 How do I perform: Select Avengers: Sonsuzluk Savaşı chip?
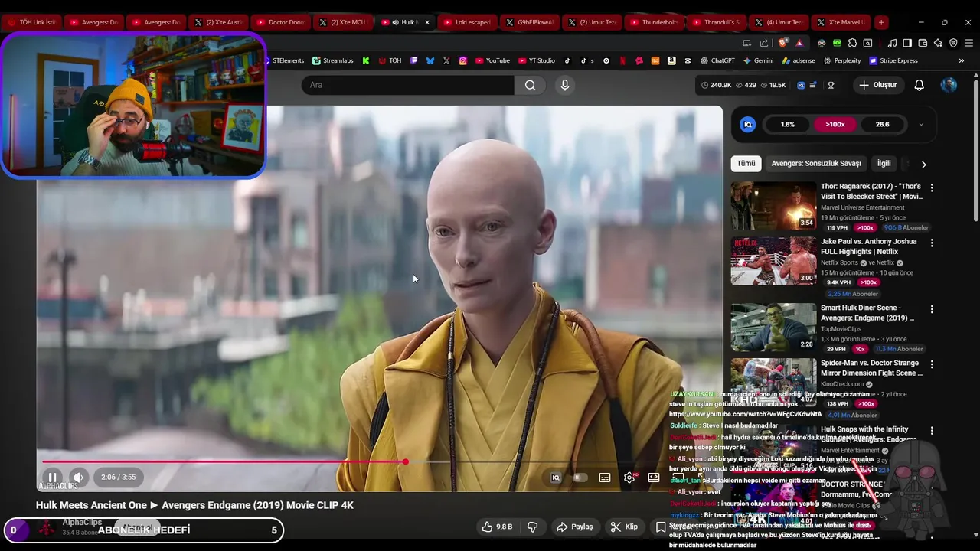816,163
